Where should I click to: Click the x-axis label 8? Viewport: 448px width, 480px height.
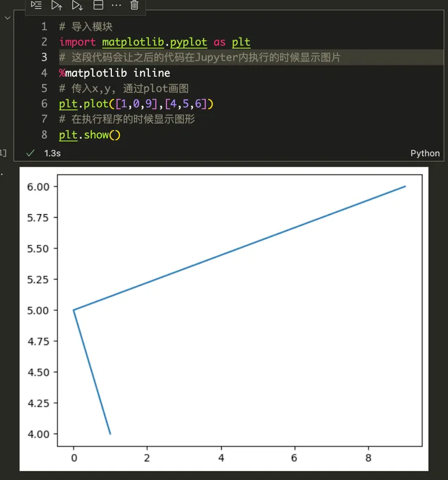368,458
